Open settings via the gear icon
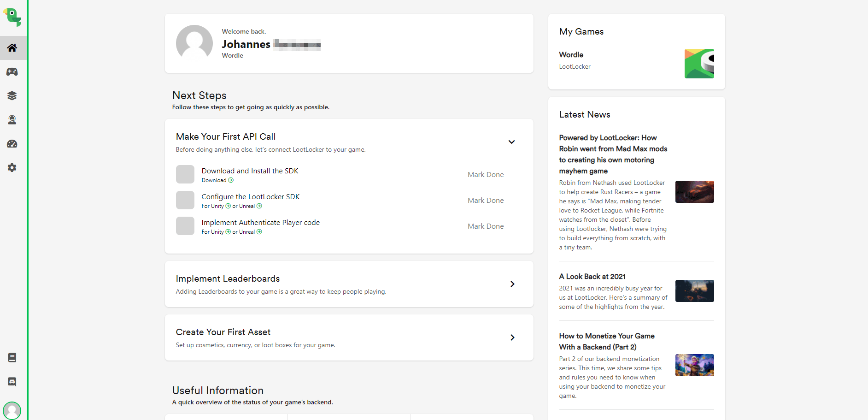The height and width of the screenshot is (420, 868). pos(12,168)
